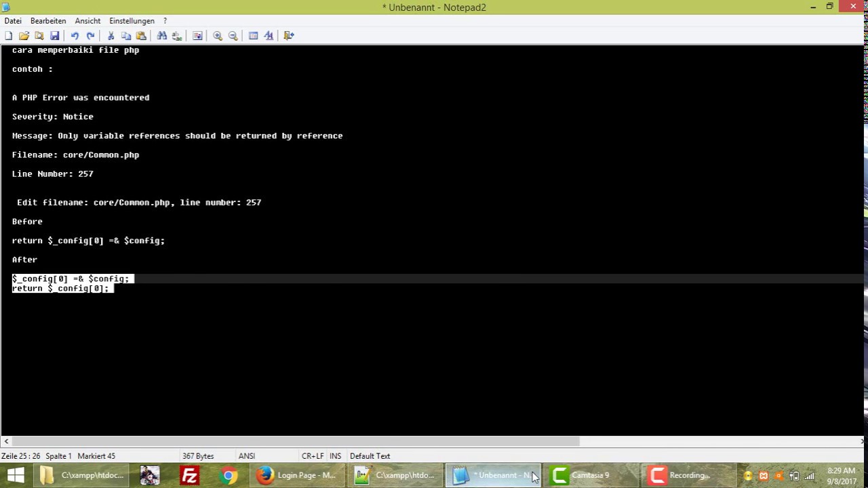The image size is (868, 488).
Task: Click the 'Line Number: 257' line
Action: (52, 174)
